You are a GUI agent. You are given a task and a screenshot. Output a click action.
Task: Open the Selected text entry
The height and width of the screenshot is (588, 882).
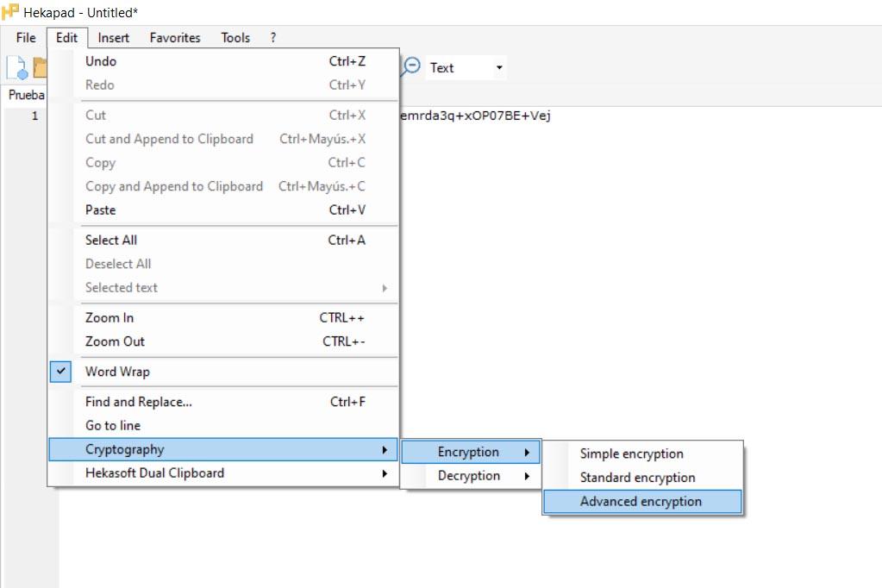click(223, 287)
